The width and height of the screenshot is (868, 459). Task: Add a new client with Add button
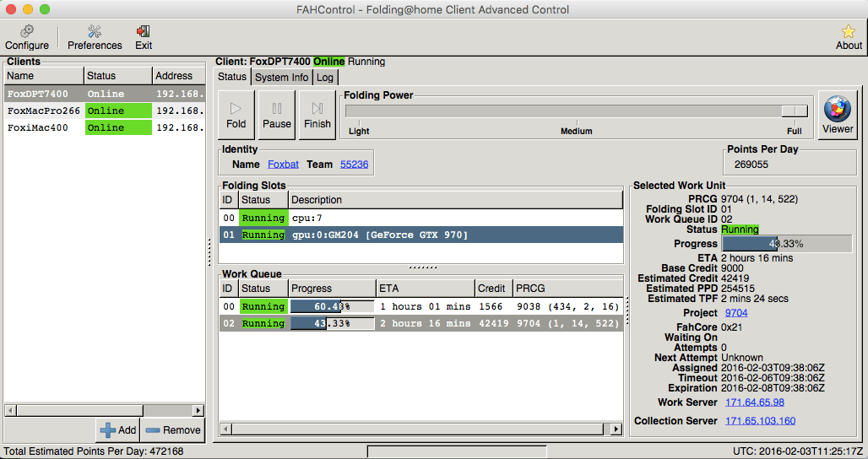(x=117, y=429)
